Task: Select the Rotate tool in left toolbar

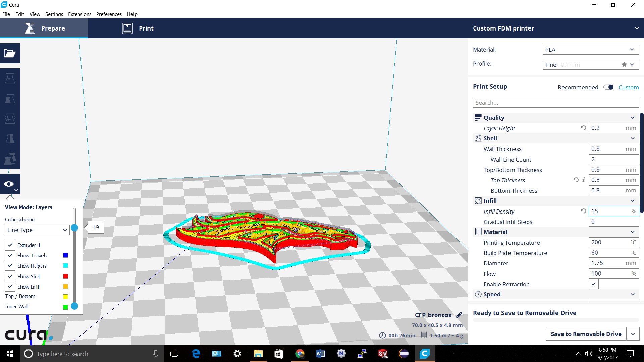Action: click(x=10, y=119)
